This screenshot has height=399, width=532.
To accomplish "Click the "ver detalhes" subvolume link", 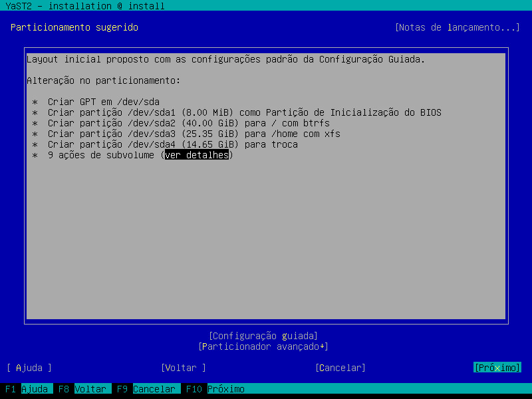I will point(197,155).
